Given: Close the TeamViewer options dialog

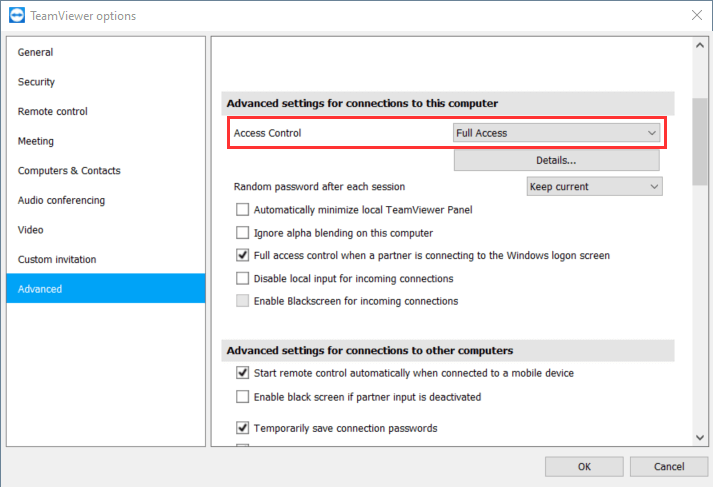Looking at the screenshot, I should coord(696,15).
